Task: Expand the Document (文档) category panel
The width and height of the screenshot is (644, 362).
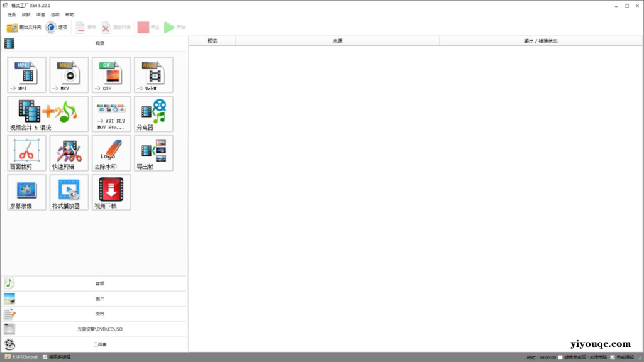Action: (94, 314)
